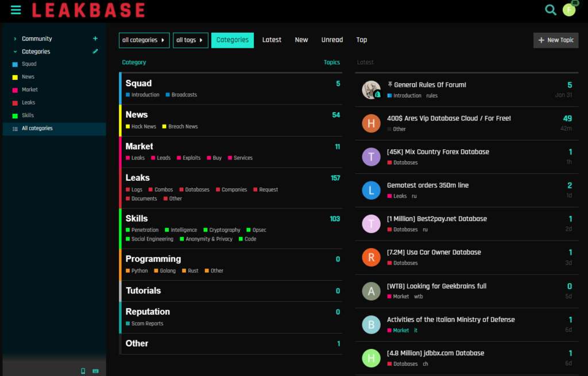This screenshot has width=588, height=376.
Task: Click the pin icon on General Rules topic
Action: click(x=390, y=85)
